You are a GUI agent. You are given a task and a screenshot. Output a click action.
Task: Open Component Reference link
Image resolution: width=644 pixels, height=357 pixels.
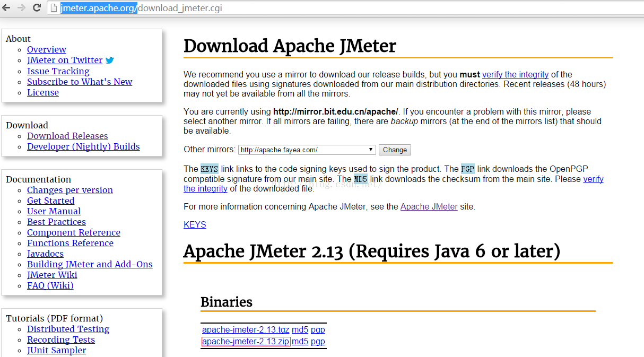coord(74,232)
